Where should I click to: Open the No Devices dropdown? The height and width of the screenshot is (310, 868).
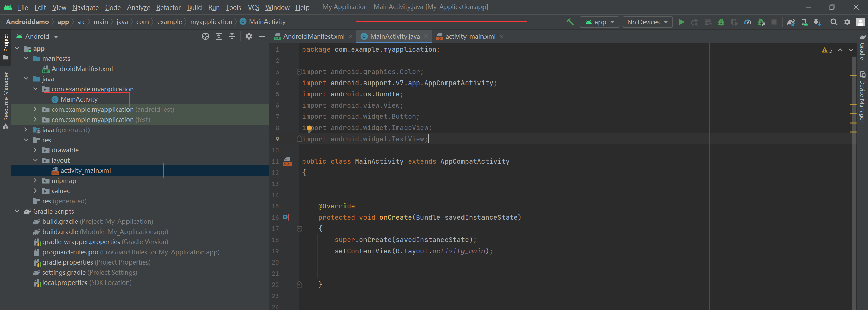click(648, 22)
